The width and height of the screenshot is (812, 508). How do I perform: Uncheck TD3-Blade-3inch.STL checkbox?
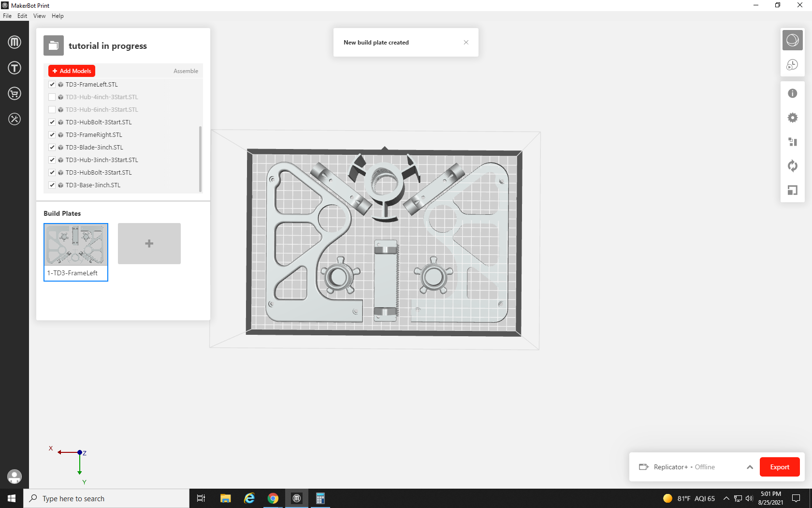pyautogui.click(x=52, y=147)
